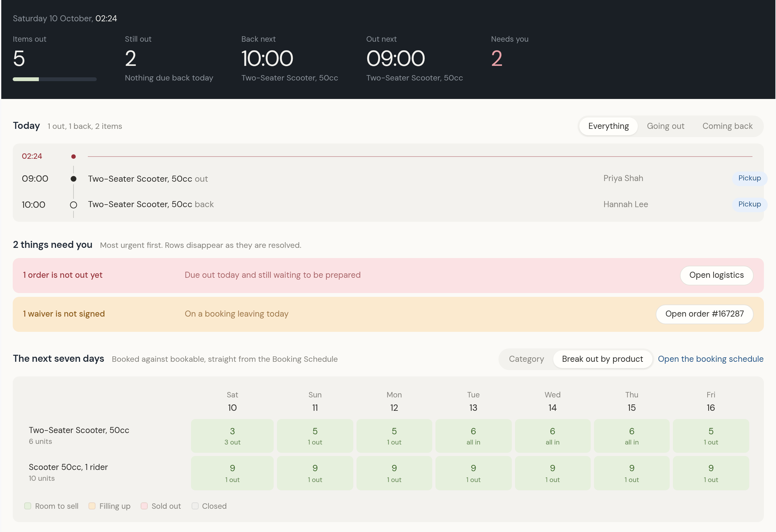The height and width of the screenshot is (532, 776).
Task: Click the red 02:24 current-time marker
Action: (74, 157)
